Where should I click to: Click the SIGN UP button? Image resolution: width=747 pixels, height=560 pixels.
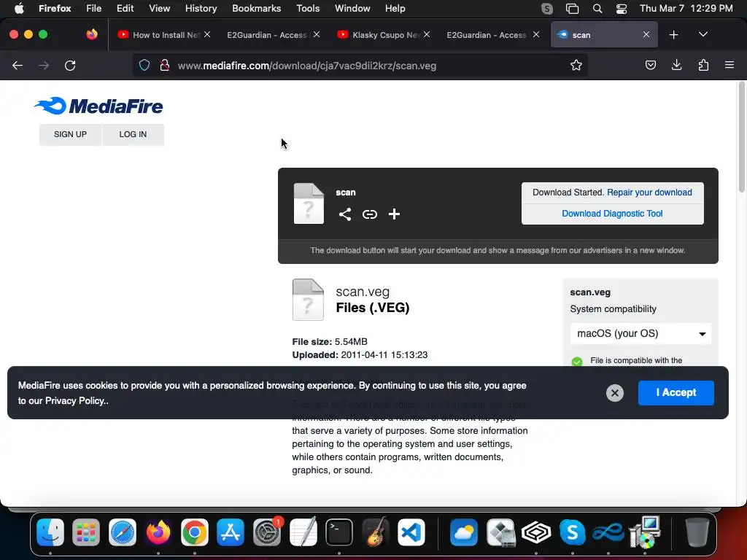pyautogui.click(x=70, y=134)
